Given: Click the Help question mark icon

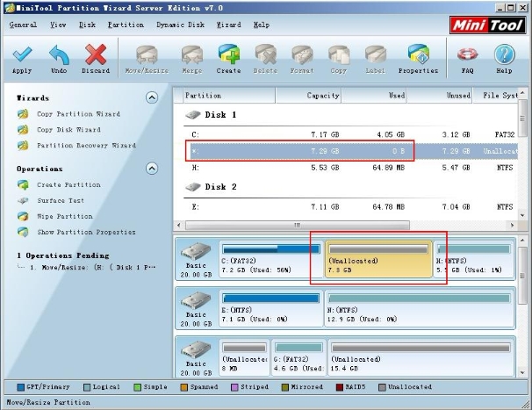Looking at the screenshot, I should pyautogui.click(x=504, y=54).
